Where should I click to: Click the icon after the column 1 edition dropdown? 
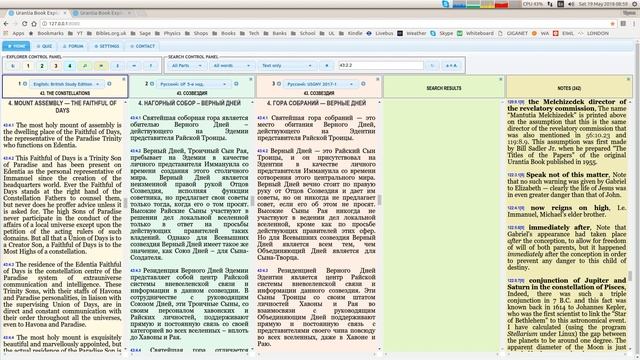coord(109,84)
